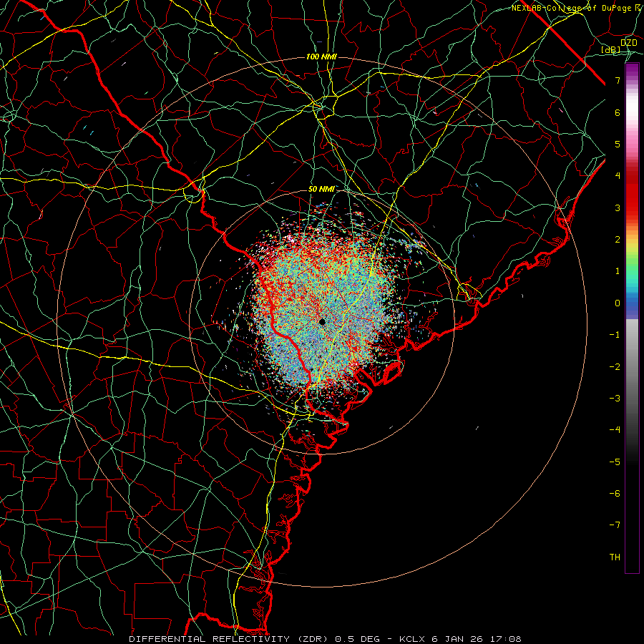Click the black radar site dot
The image size is (644, 644).
[323, 321]
